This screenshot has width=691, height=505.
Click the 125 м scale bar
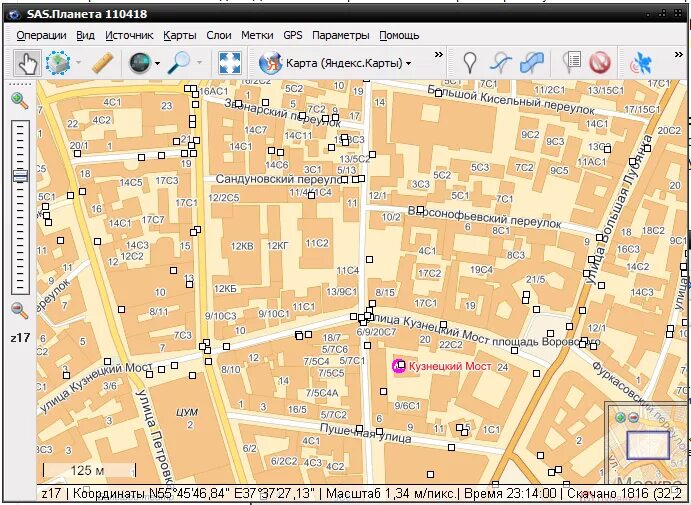[89, 470]
